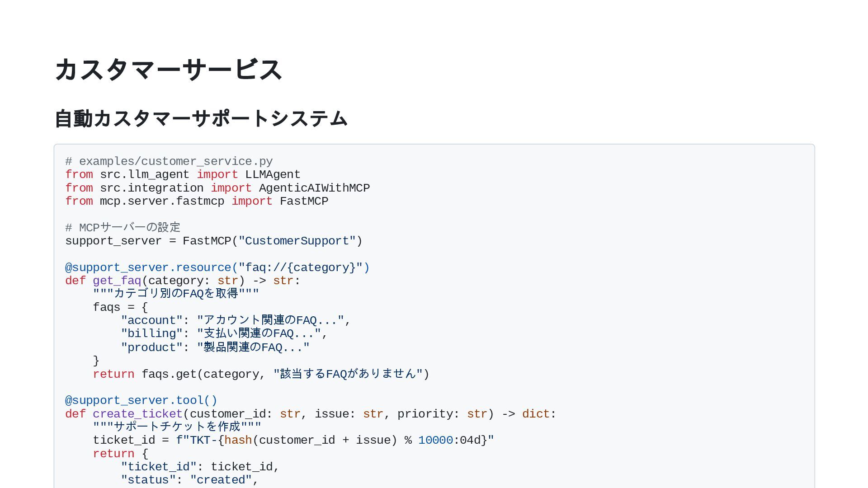Click the @support_server.resource decorator line
This screenshot has height=488, width=868.
click(217, 267)
